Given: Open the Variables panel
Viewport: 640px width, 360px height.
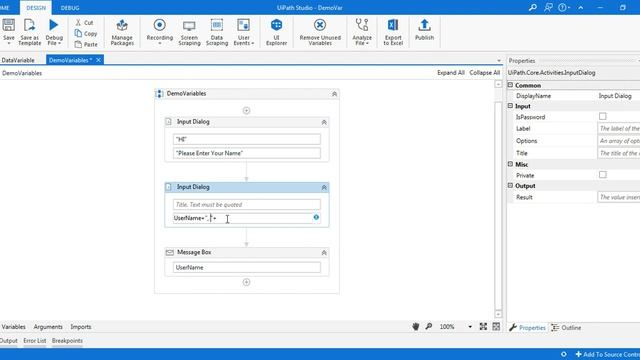Looking at the screenshot, I should (13, 327).
